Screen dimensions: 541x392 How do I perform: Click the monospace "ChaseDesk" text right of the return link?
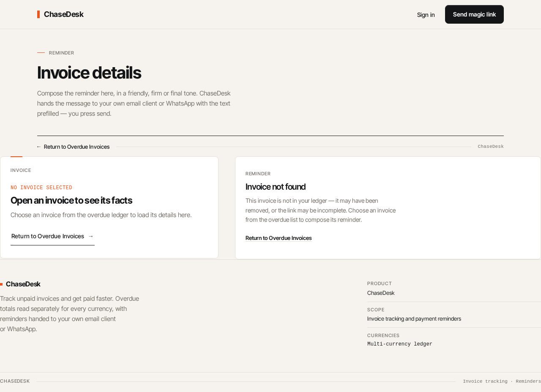click(491, 147)
